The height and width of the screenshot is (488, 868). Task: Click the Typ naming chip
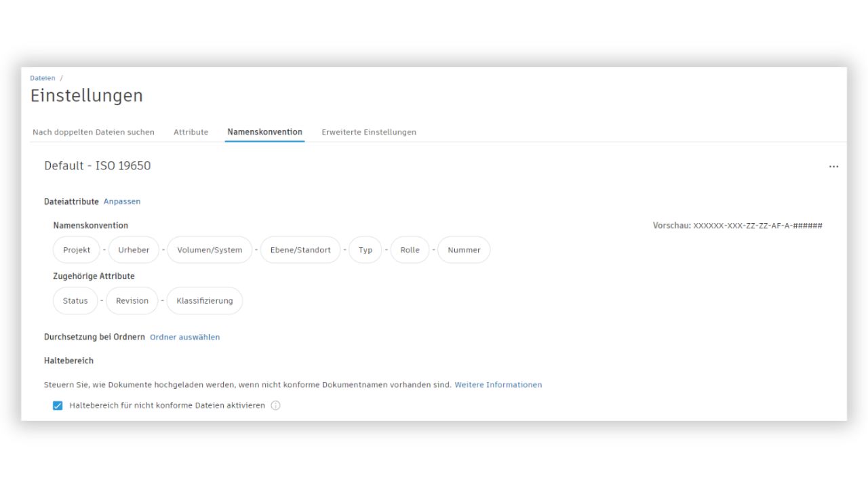click(366, 250)
